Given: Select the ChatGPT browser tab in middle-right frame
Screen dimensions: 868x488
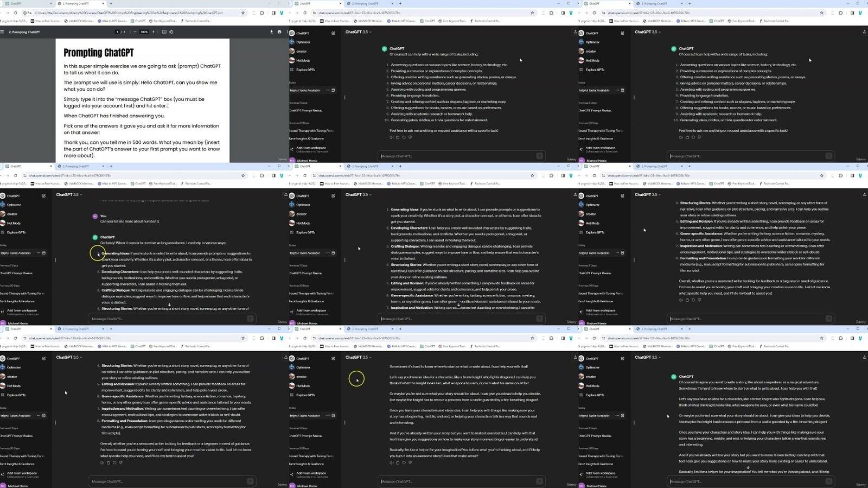Looking at the screenshot, I should pos(606,166).
